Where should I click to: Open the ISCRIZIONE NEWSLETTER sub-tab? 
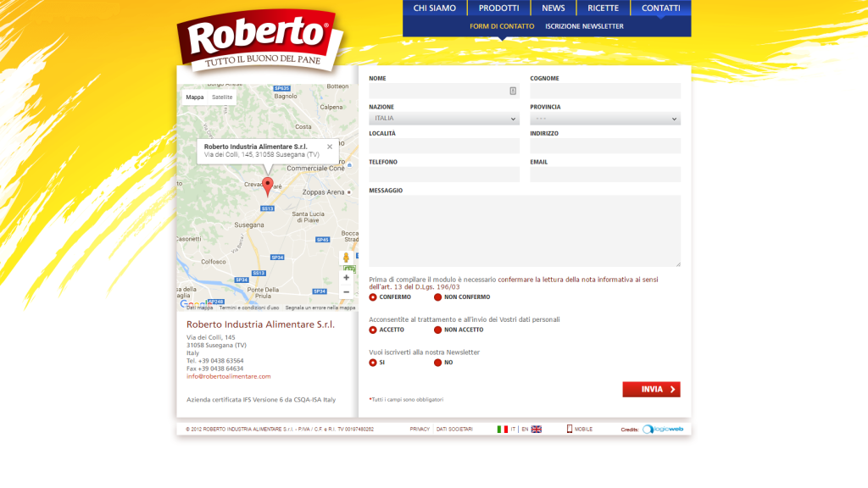(x=584, y=26)
